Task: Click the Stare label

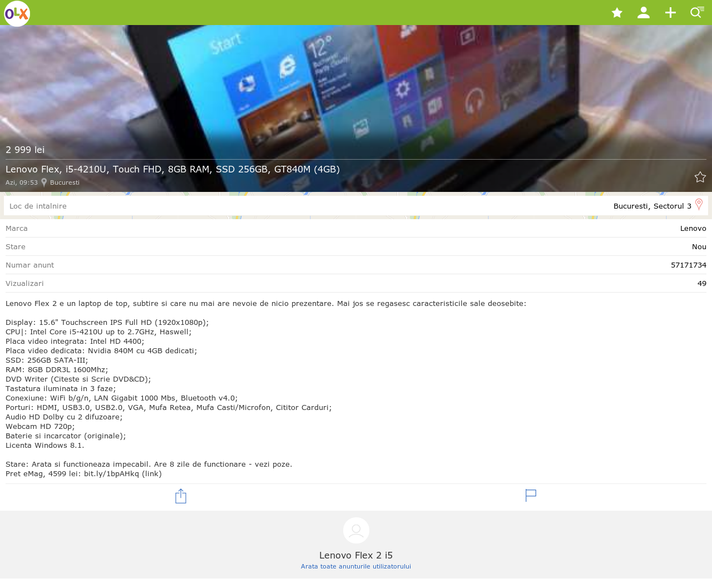Action: [16, 246]
